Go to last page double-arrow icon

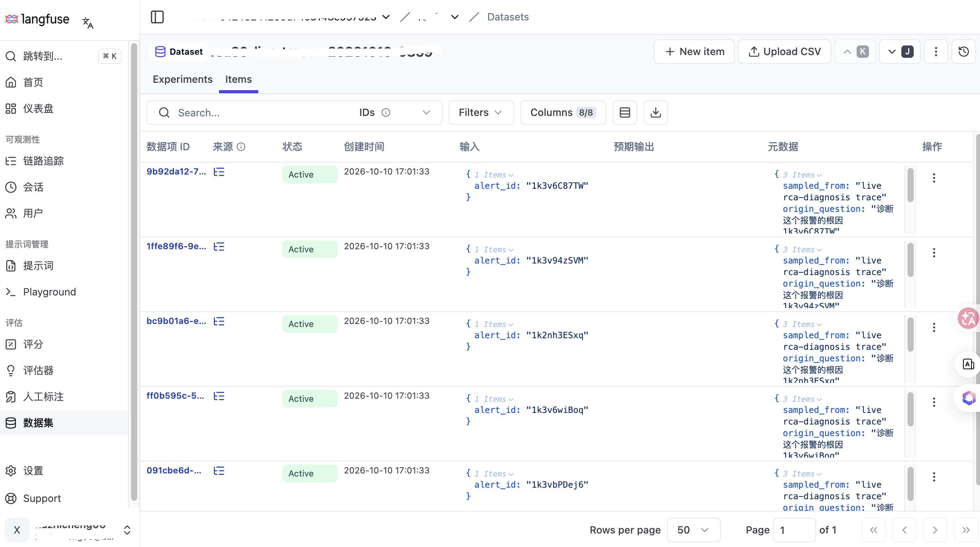[x=965, y=530]
